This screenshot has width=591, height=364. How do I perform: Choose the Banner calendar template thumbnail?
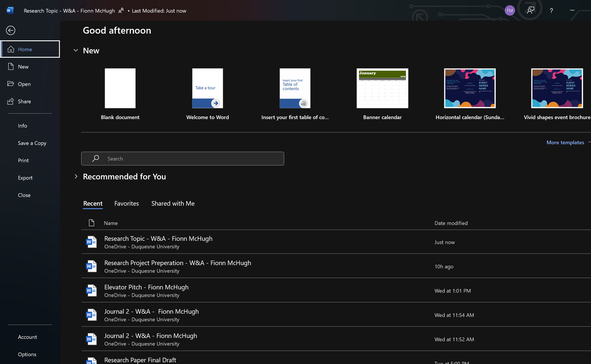382,88
